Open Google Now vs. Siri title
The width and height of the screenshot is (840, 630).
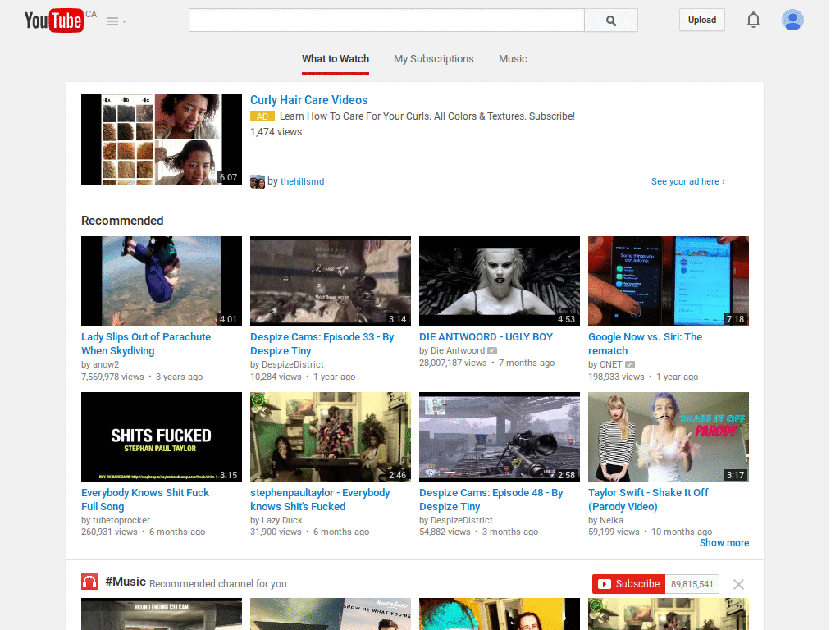[645, 344]
